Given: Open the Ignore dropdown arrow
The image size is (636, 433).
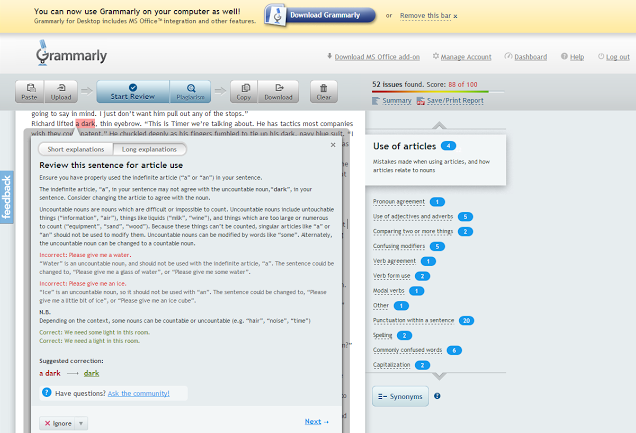Looking at the screenshot, I should [x=81, y=423].
